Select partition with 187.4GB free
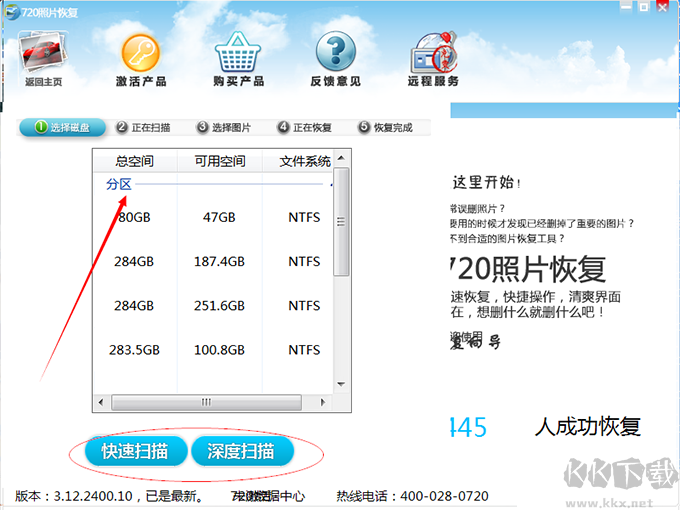Viewport: 680px width, 510px height. point(213,262)
